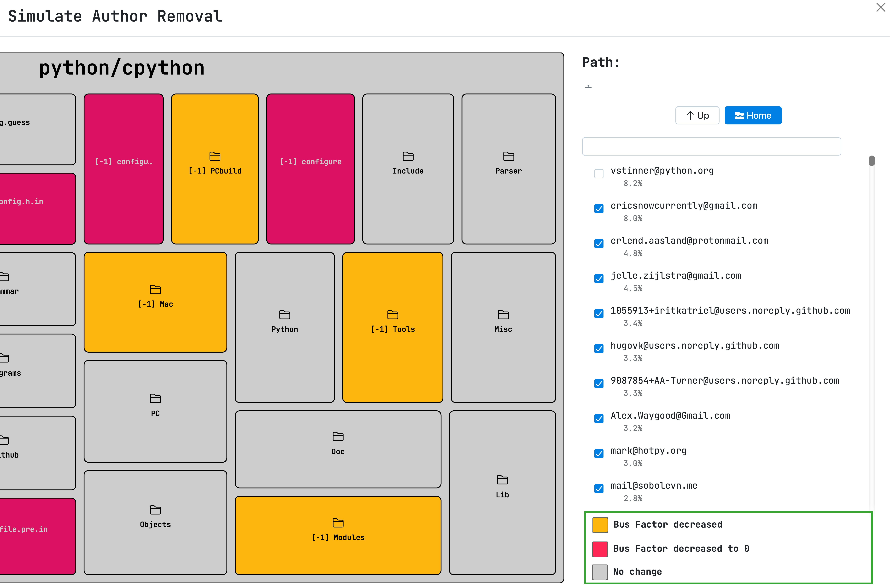Open the Include folder icon
The image size is (890, 588).
point(408,156)
